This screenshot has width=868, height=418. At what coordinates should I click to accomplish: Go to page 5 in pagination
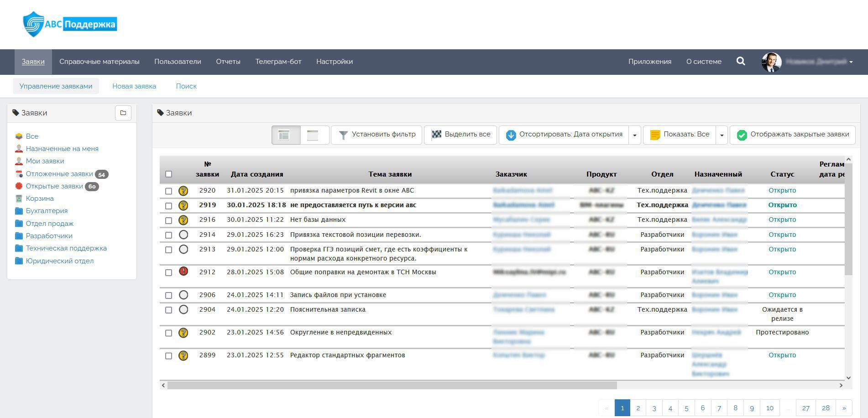(686, 408)
